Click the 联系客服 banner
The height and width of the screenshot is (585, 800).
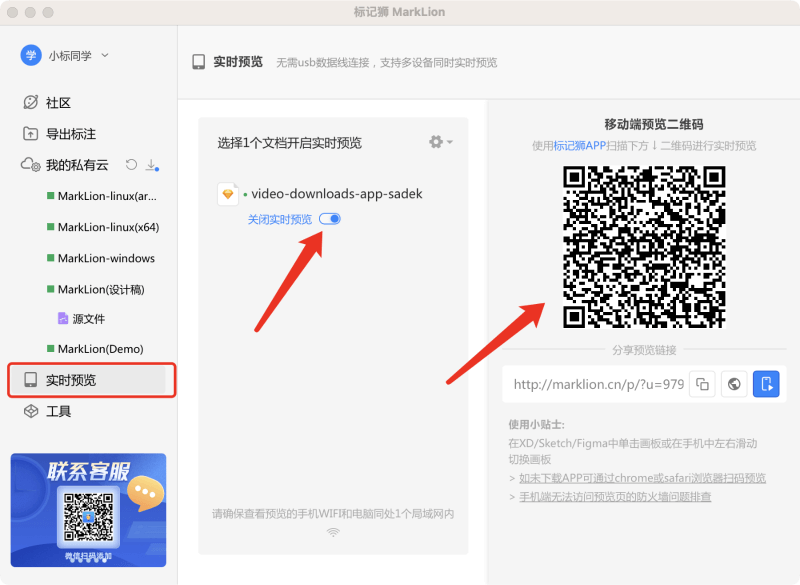pyautogui.click(x=88, y=510)
